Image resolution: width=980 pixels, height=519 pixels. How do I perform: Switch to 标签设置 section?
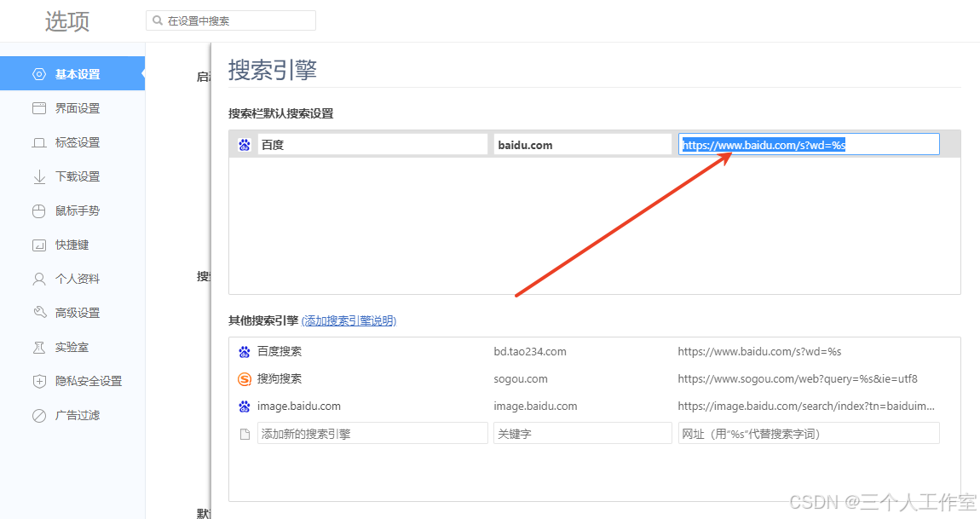72,142
